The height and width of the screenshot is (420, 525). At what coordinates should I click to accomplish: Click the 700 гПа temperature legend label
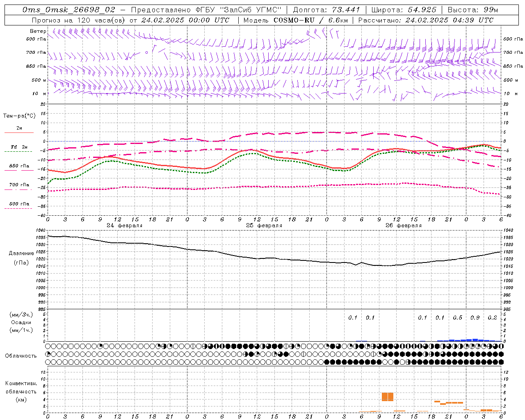coord(19,185)
